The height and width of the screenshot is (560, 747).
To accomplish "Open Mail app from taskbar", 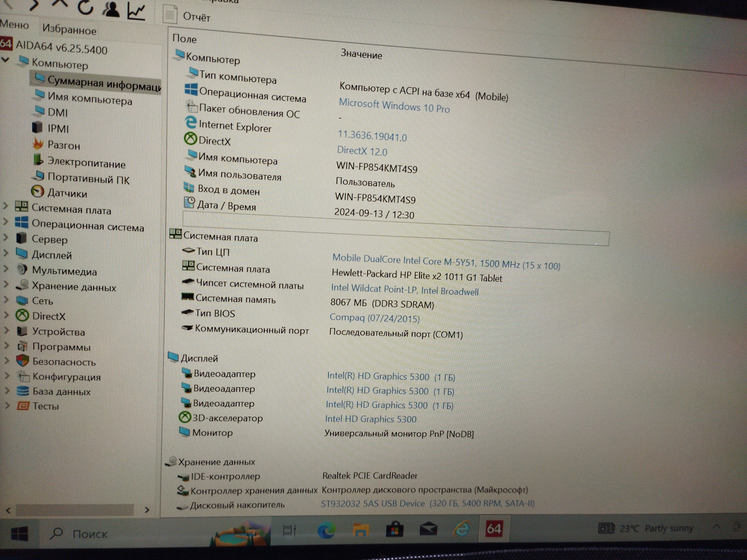I will click(x=428, y=529).
